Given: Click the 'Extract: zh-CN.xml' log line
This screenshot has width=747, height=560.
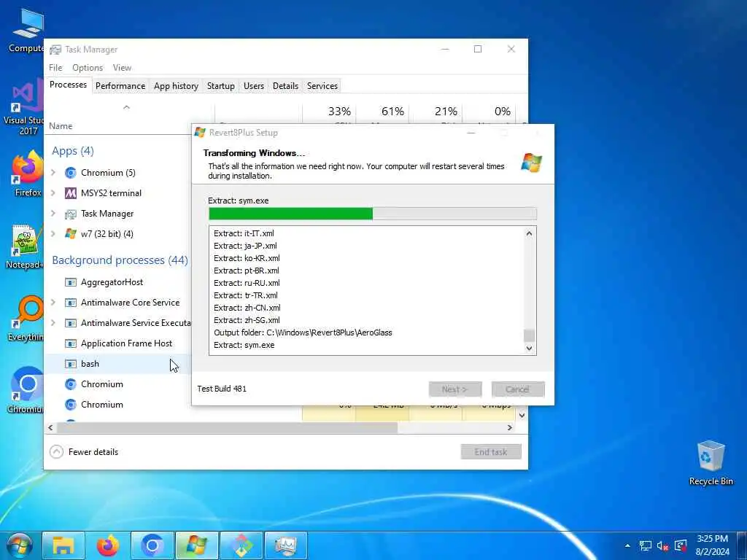Looking at the screenshot, I should pyautogui.click(x=247, y=308).
